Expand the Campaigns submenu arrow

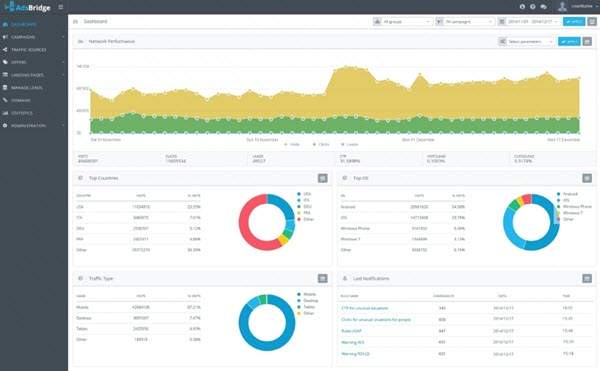click(x=63, y=37)
